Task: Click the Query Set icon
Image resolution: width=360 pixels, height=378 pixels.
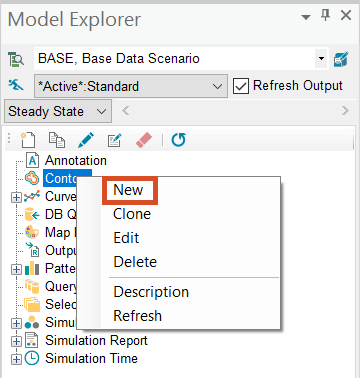Action: click(32, 286)
